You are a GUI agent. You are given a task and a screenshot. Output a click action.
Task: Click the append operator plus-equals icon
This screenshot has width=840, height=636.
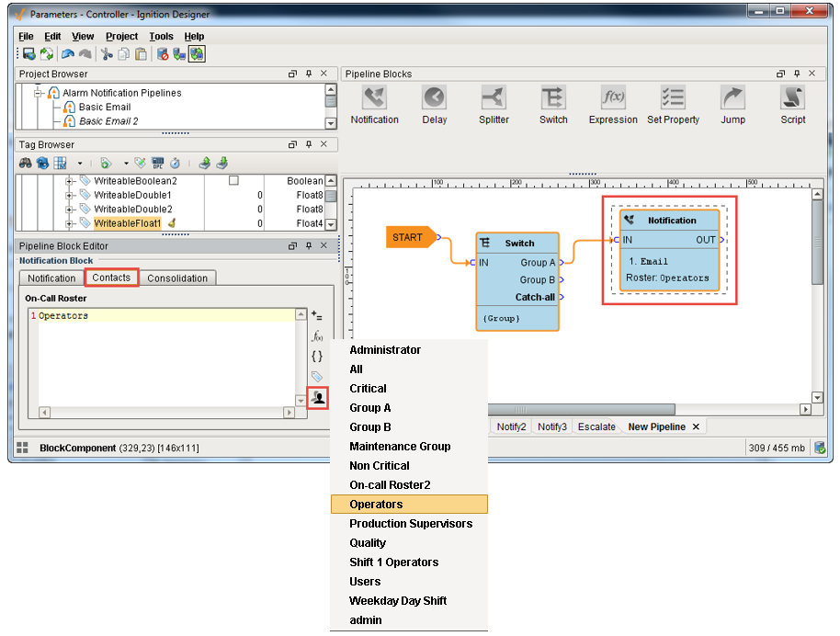tap(316, 315)
